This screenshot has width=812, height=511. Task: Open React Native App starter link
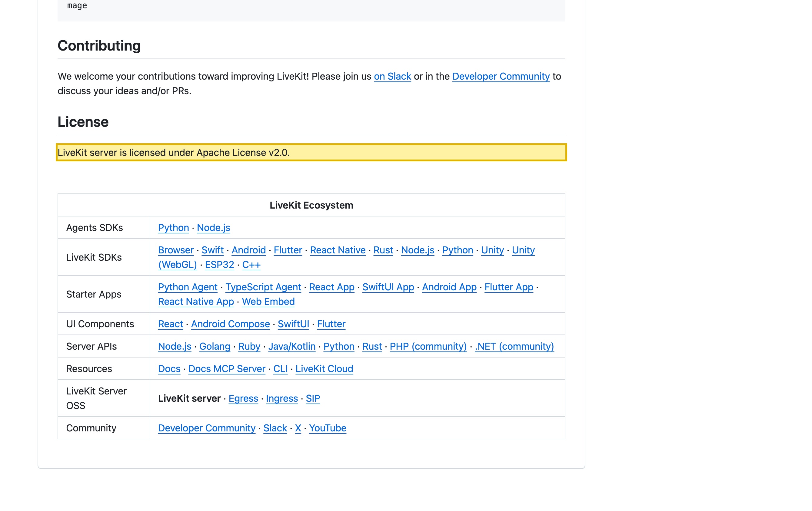coord(196,302)
